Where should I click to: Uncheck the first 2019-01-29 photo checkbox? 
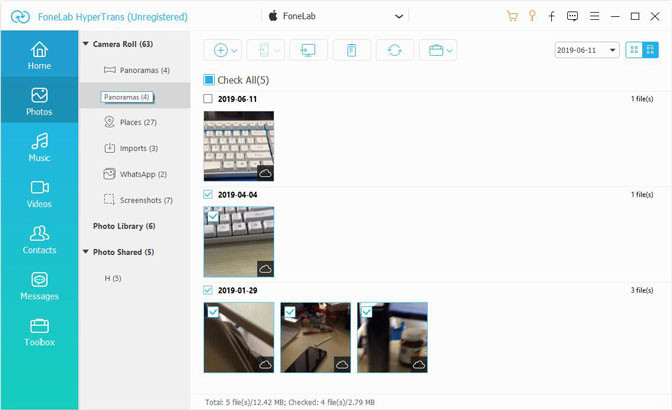coord(213,311)
